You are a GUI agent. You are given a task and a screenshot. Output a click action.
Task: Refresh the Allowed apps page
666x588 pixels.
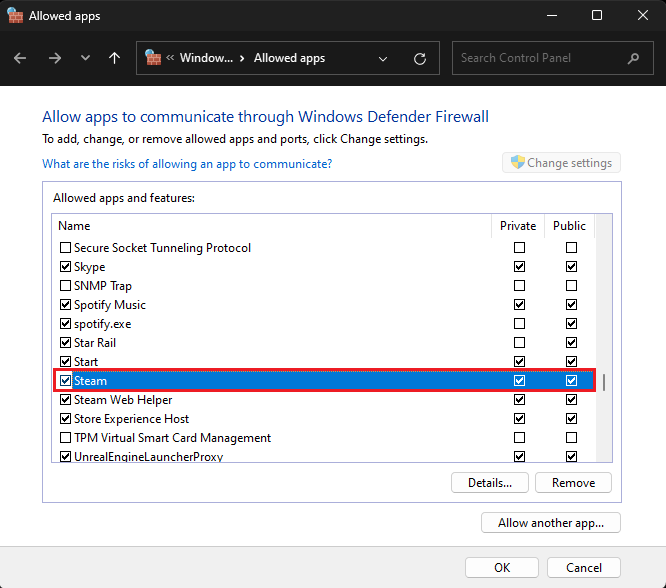click(x=420, y=58)
